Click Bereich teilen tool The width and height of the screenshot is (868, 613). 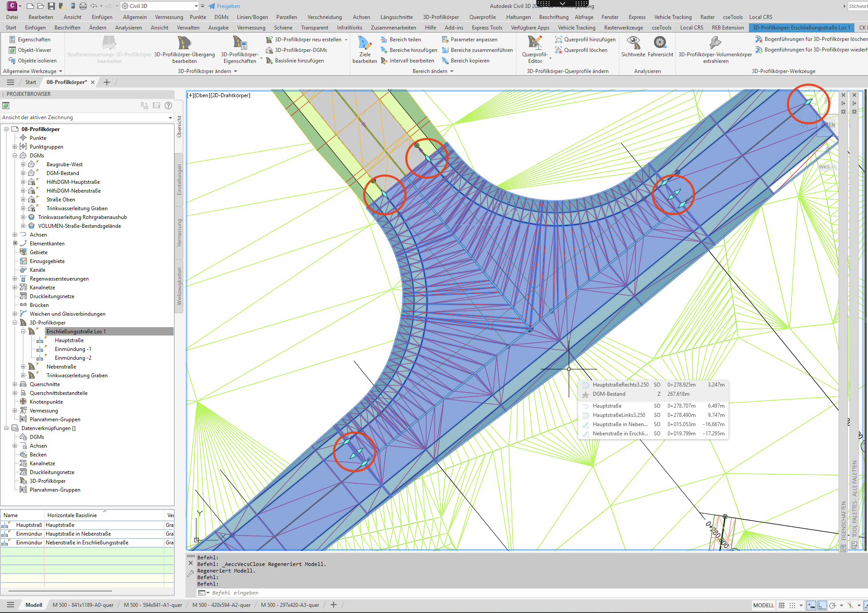coord(400,40)
